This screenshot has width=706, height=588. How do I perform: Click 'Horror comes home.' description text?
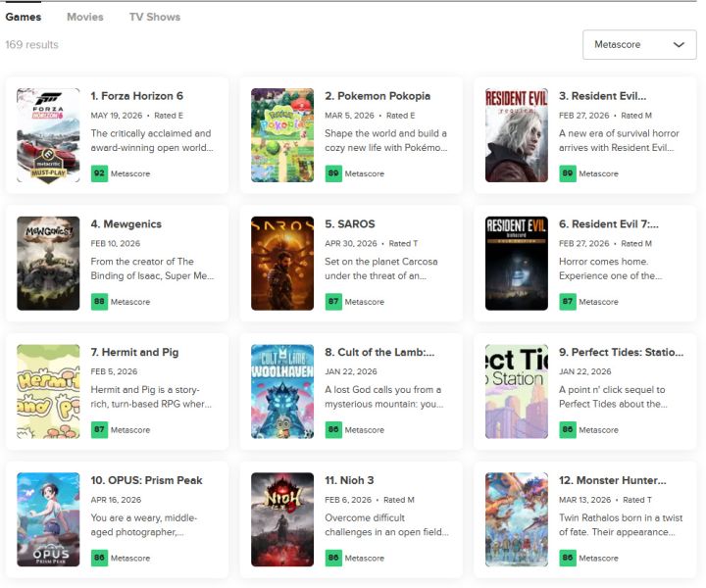click(610, 269)
